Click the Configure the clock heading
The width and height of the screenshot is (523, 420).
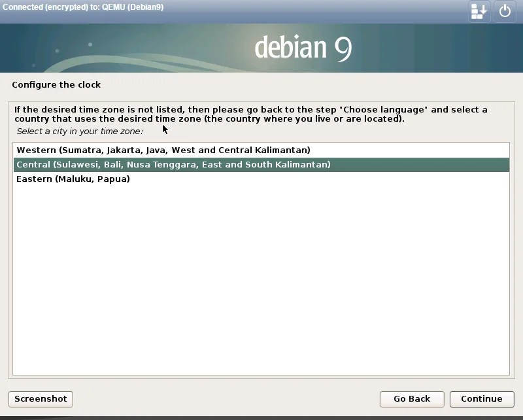click(x=56, y=84)
